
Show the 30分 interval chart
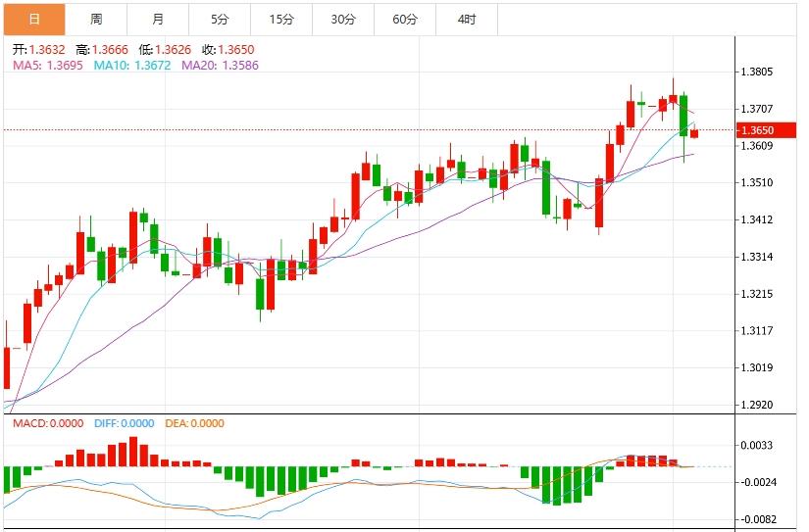pyautogui.click(x=343, y=19)
